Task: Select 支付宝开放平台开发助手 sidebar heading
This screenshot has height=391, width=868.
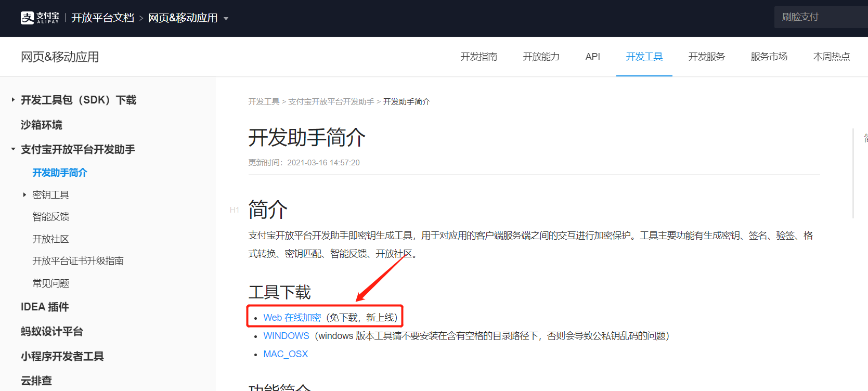Action: point(78,149)
